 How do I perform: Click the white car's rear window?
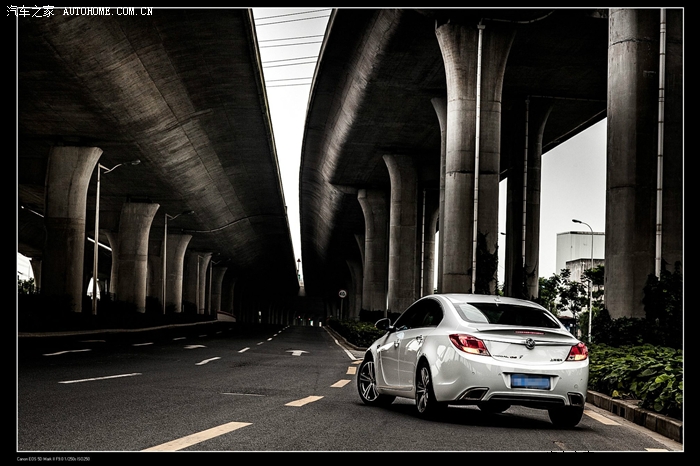coord(507,315)
